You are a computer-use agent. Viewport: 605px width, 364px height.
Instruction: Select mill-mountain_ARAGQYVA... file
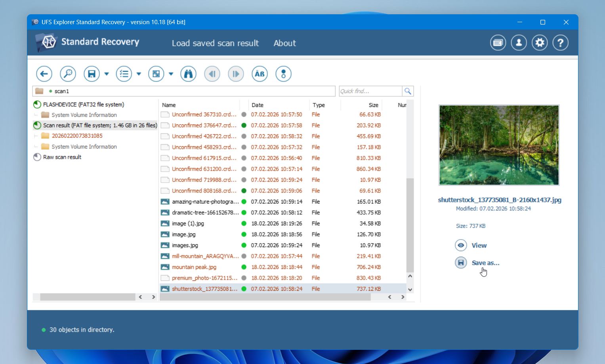pyautogui.click(x=205, y=256)
